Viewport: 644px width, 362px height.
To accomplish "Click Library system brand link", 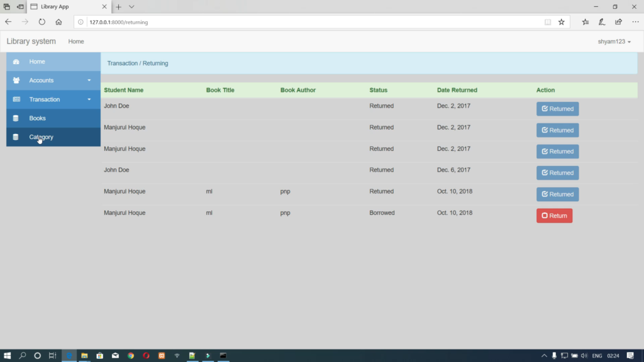I will (31, 41).
